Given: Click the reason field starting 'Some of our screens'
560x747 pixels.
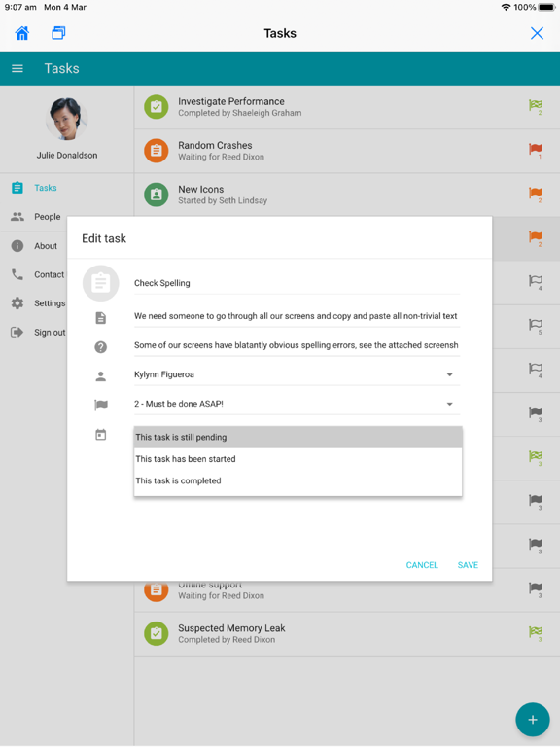Looking at the screenshot, I should [297, 345].
